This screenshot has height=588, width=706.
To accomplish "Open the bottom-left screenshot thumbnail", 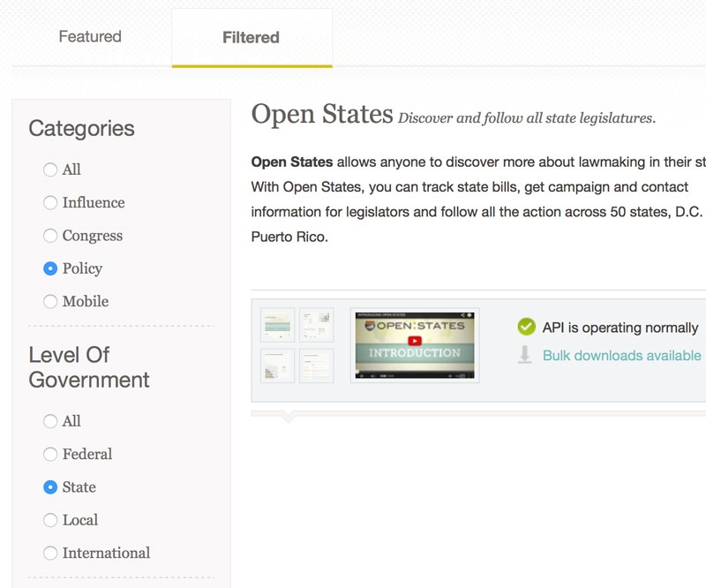I will [278, 365].
